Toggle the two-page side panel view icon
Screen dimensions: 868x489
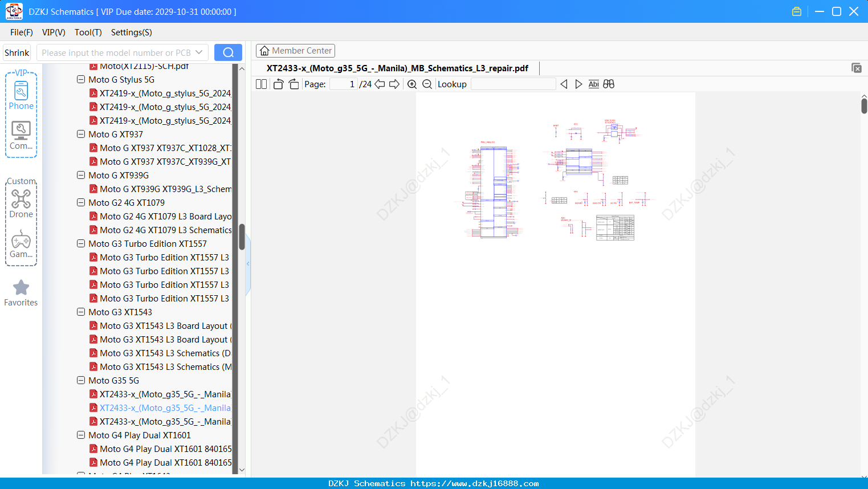[261, 84]
